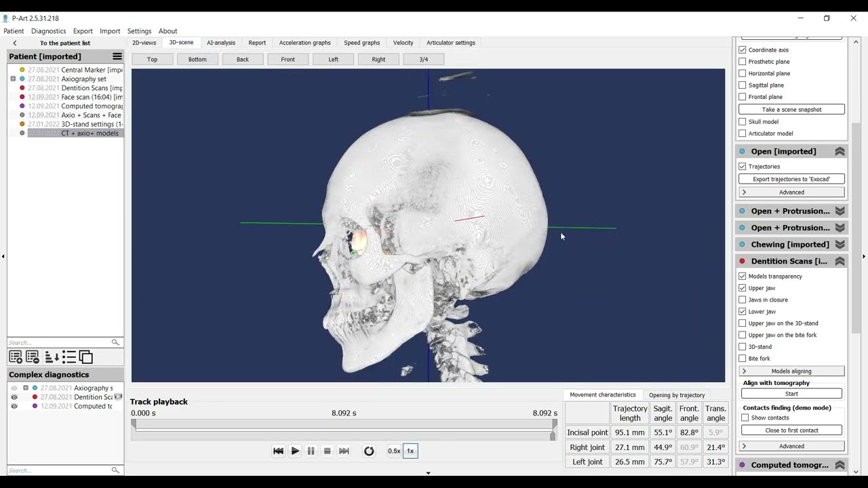This screenshot has height=488, width=868.
Task: Switch to the AI-analysis tab
Action: pos(221,43)
